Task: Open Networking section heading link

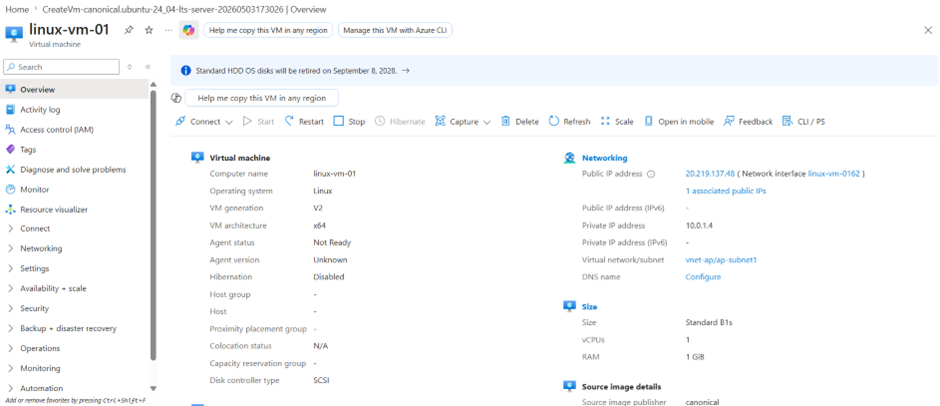Action: click(x=604, y=158)
